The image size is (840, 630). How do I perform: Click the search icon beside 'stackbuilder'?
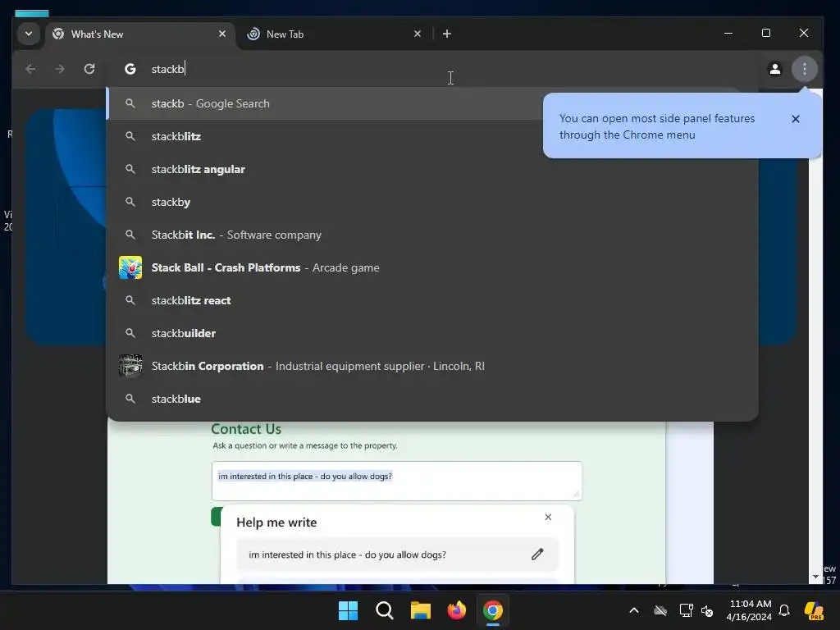(130, 333)
